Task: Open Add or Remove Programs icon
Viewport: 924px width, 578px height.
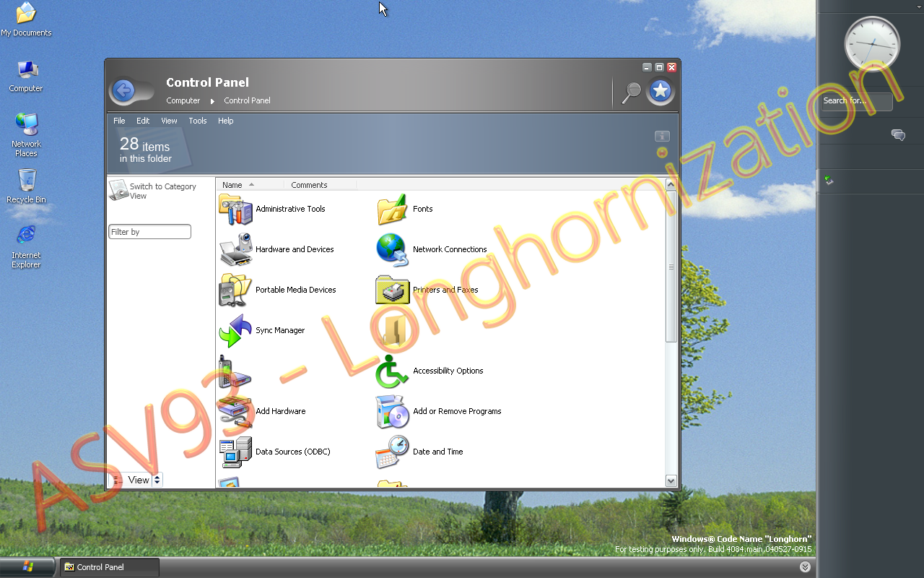Action: [x=393, y=412]
